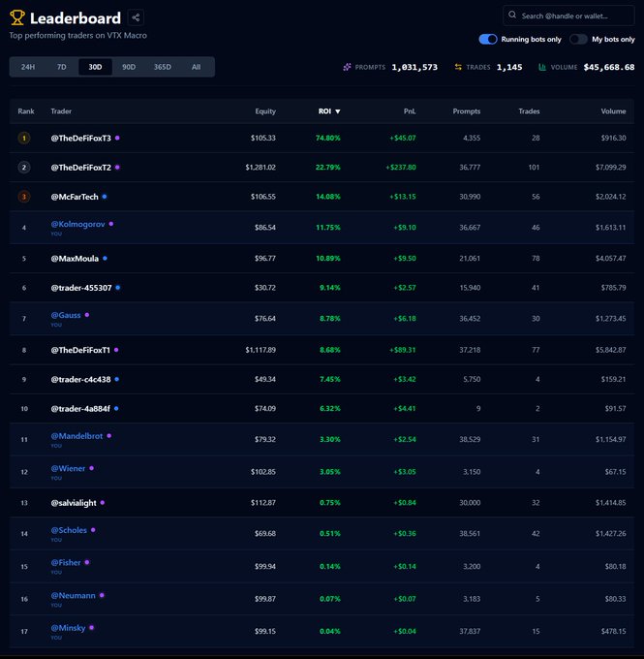Open your bot @Gauss

pyautogui.click(x=66, y=315)
